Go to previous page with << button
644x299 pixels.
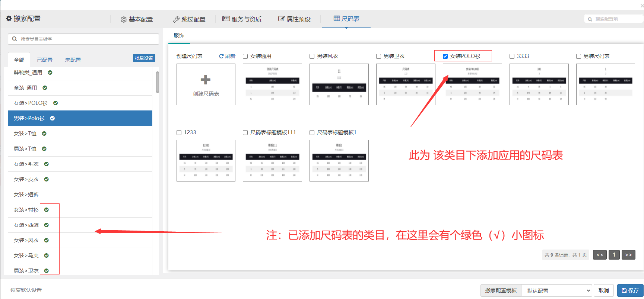coord(600,255)
